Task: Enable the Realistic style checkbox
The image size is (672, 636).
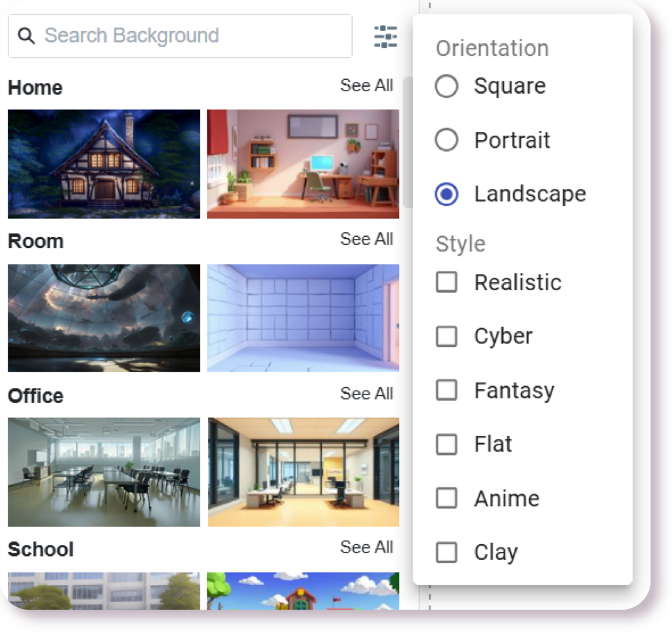Action: (x=447, y=282)
